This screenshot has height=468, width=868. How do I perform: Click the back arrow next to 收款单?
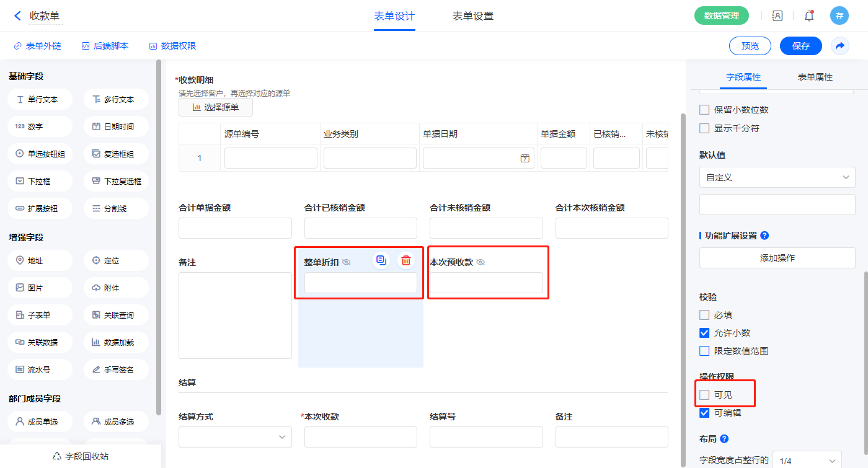[17, 16]
